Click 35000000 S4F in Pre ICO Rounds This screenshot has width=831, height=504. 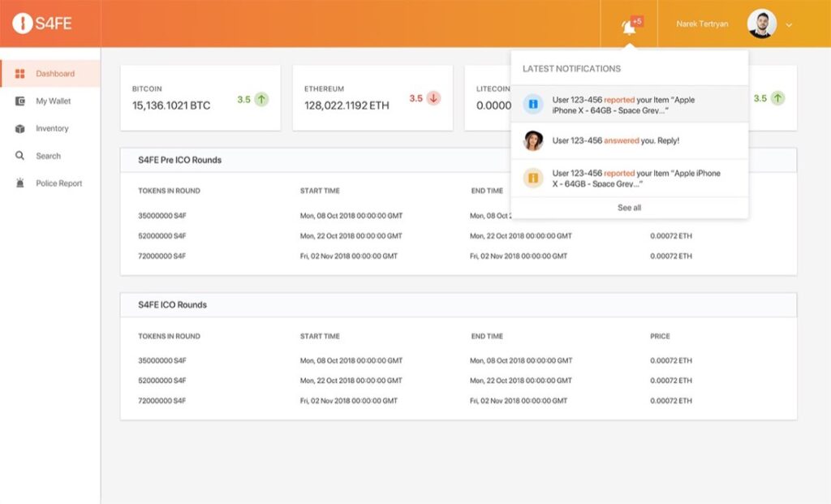(162, 216)
